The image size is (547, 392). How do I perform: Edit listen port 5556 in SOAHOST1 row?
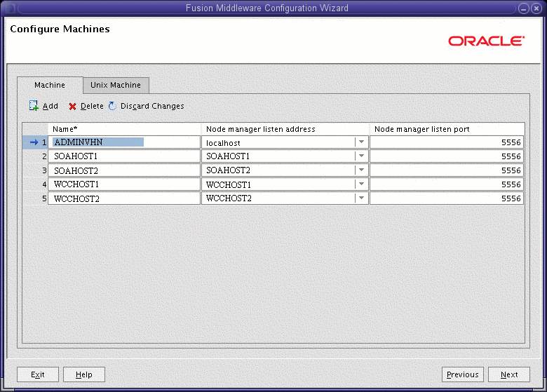[x=447, y=156]
